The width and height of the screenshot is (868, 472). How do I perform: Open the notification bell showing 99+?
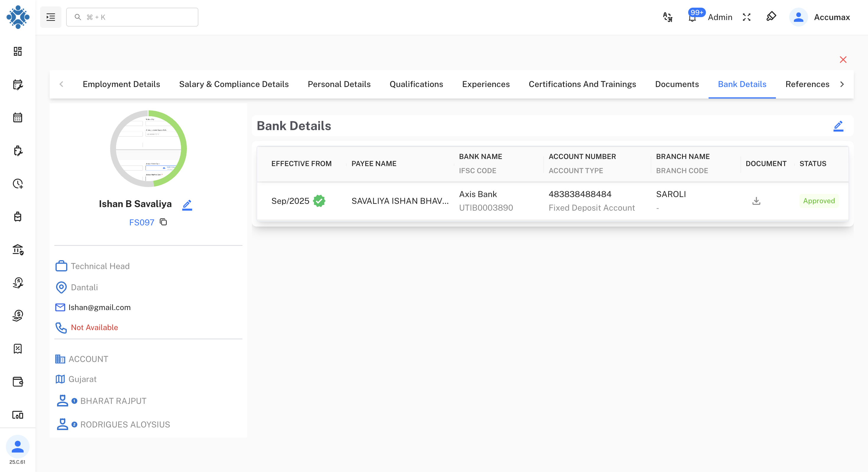tap(692, 17)
